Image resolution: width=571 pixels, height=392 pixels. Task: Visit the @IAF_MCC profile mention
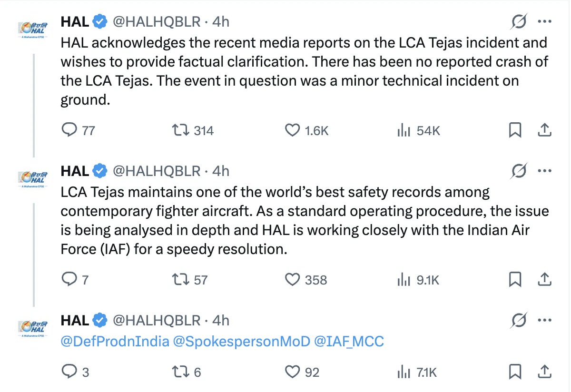tap(349, 341)
